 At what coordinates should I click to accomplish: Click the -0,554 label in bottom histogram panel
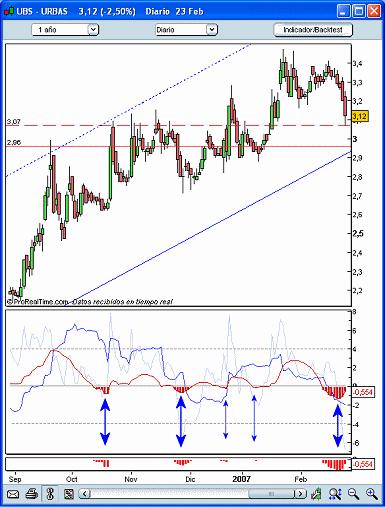point(363,464)
